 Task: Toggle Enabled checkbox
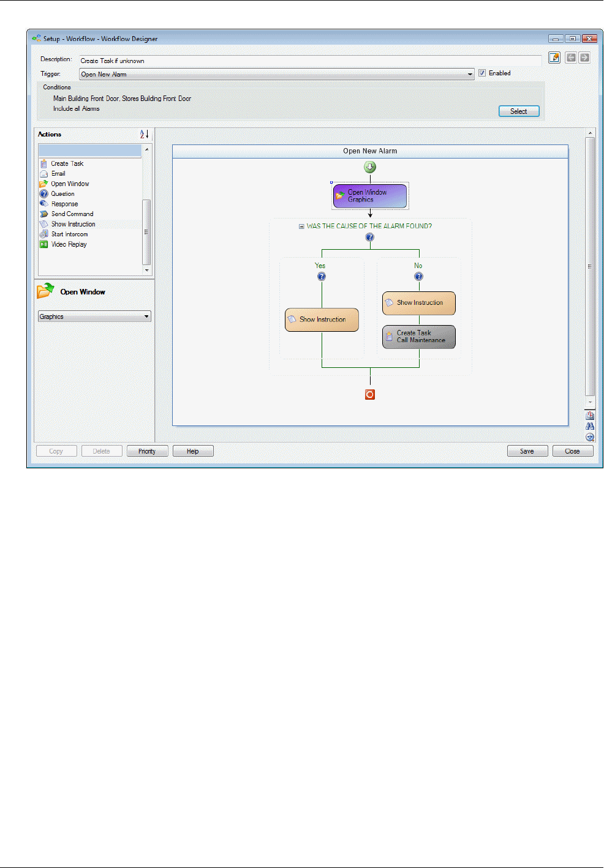[482, 73]
